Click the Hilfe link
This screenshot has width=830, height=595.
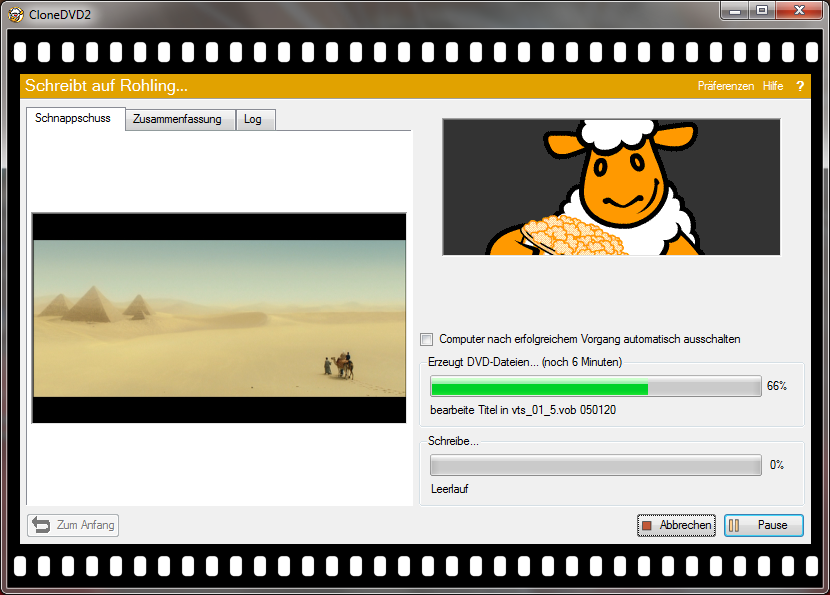[x=773, y=86]
